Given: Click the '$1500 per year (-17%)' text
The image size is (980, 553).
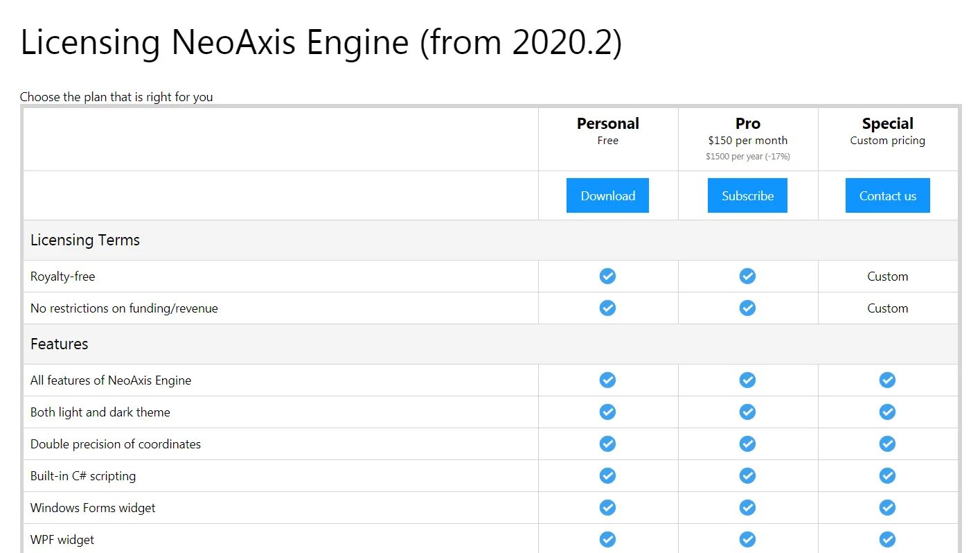Looking at the screenshot, I should pos(747,157).
